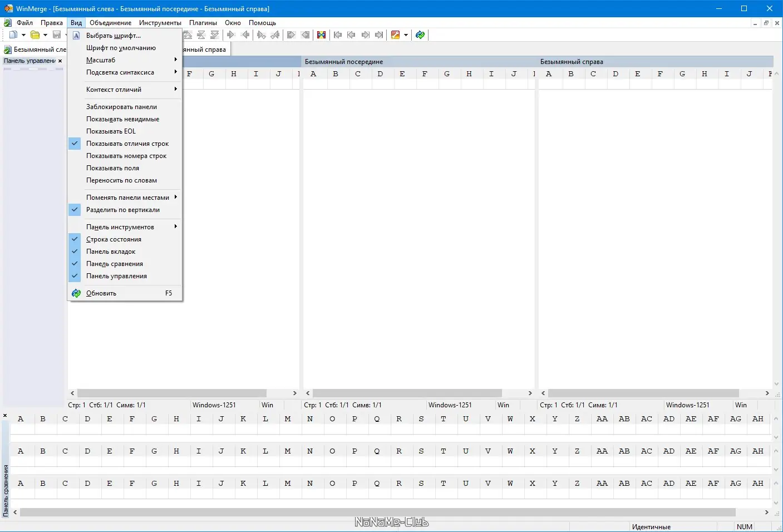Expand the "Масштаб" submenu

pyautogui.click(x=125, y=60)
